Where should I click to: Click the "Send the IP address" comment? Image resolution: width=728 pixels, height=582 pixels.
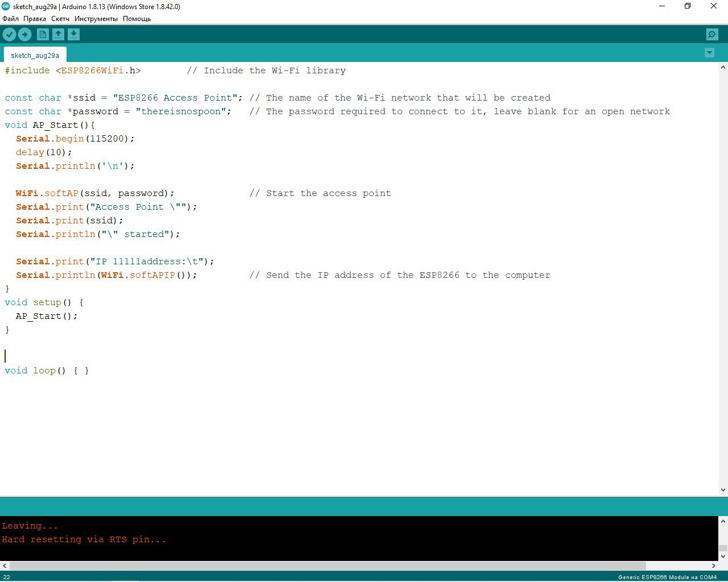[400, 275]
